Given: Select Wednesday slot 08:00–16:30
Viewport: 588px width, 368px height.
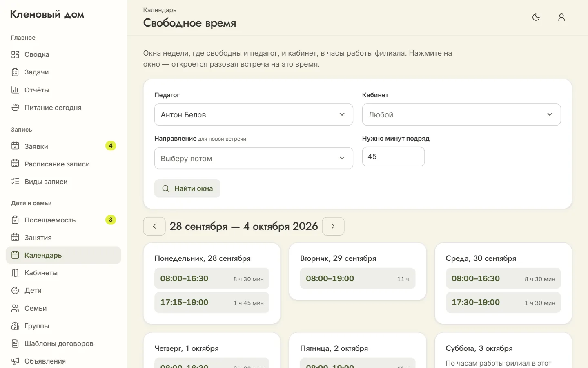Looking at the screenshot, I should pos(503,279).
